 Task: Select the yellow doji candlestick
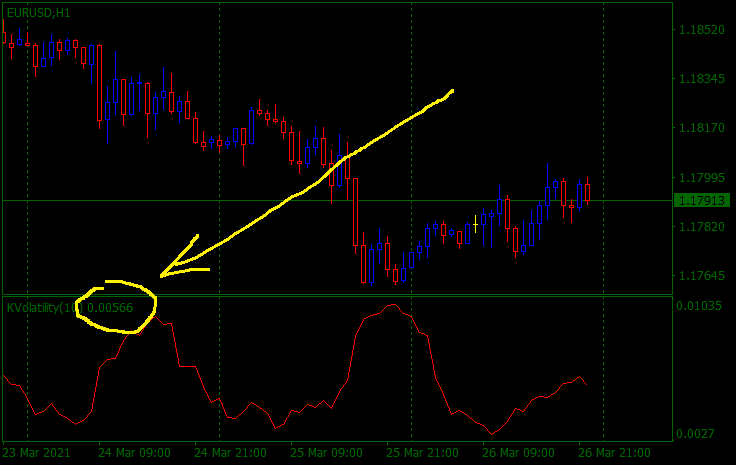pyautogui.click(x=475, y=224)
